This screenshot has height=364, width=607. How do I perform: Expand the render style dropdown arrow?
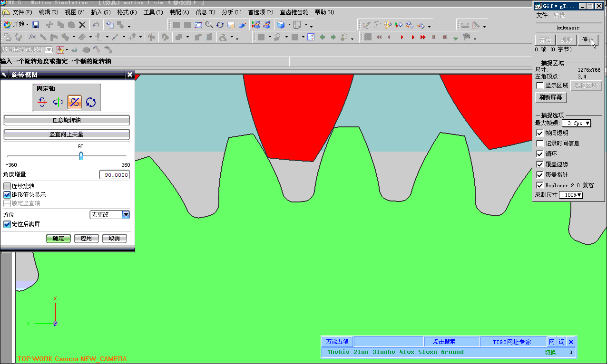(x=289, y=25)
